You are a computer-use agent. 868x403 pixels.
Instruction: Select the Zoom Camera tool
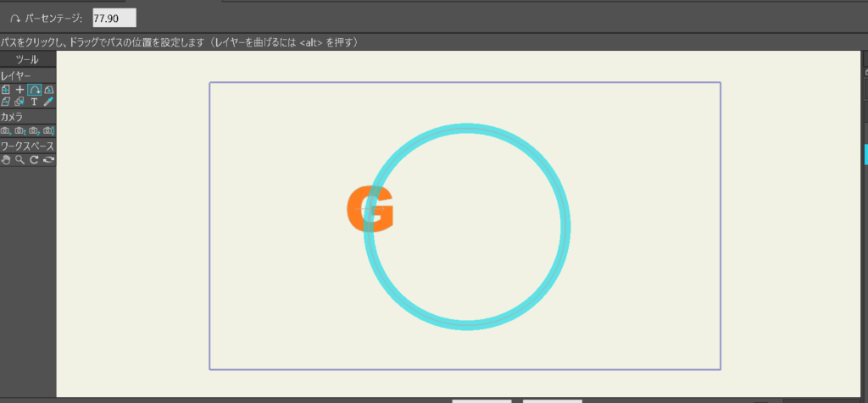coord(20,130)
